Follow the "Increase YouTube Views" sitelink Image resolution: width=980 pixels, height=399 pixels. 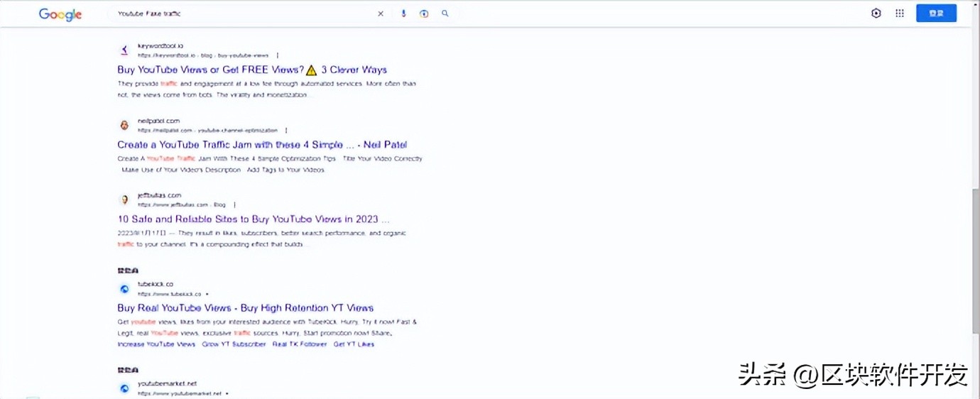(x=156, y=344)
